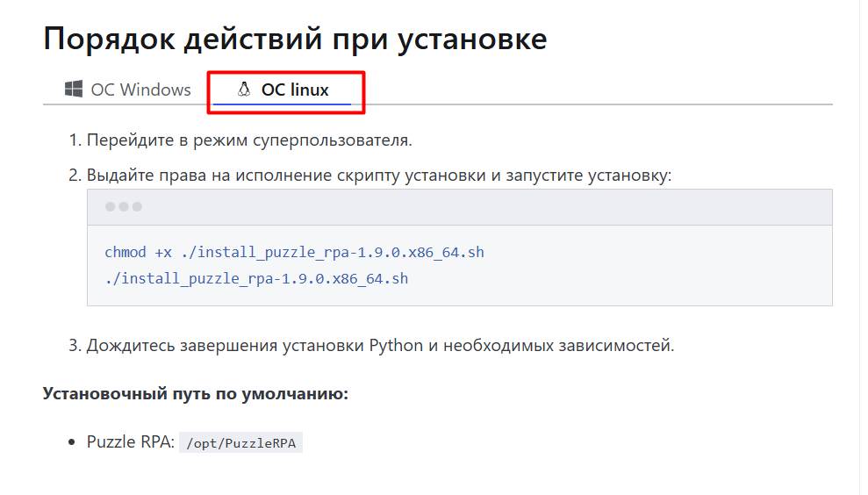Viewport: 868px width, 495px height.
Task: Click the word Python in step 3
Action: tap(396, 346)
